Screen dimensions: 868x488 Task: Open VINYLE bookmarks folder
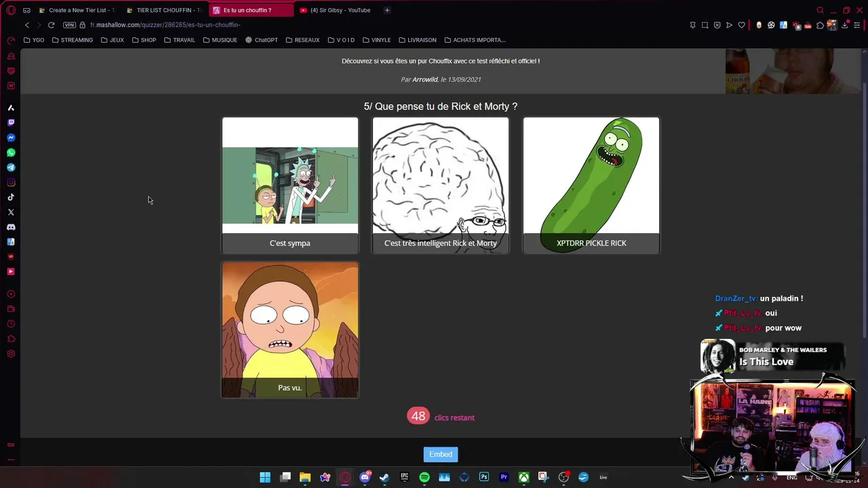(376, 40)
